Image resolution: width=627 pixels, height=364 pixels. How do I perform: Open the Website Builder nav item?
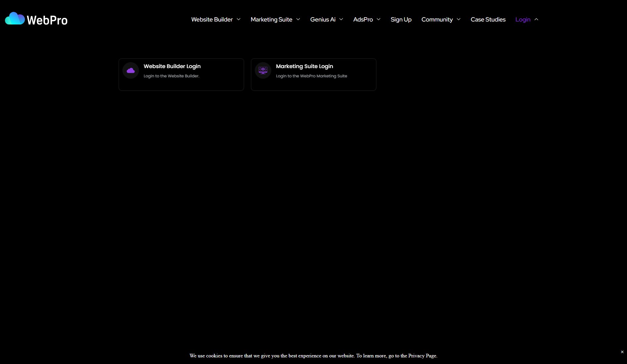212,20
